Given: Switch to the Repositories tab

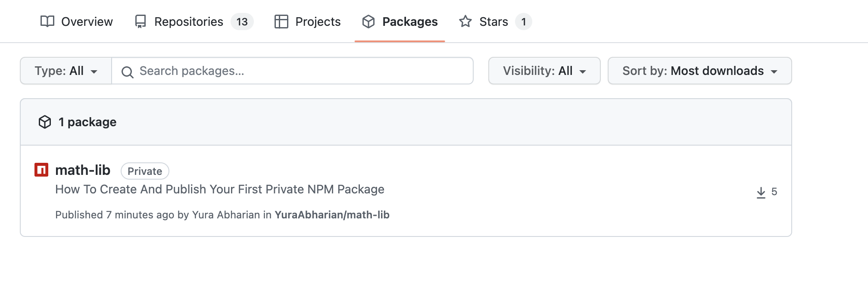Looking at the screenshot, I should (189, 22).
